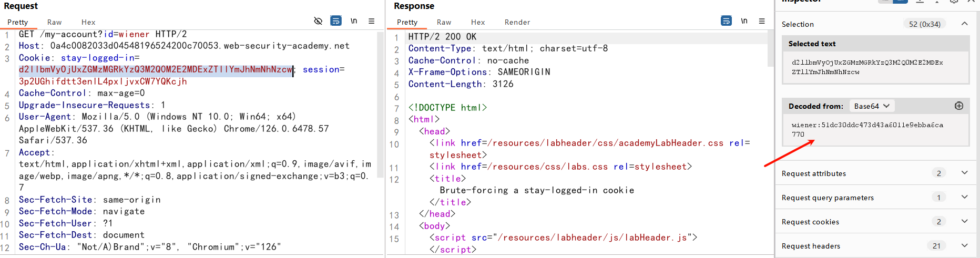The width and height of the screenshot is (980, 258).
Task: Toggle request word wrap icon
Action: click(x=335, y=21)
